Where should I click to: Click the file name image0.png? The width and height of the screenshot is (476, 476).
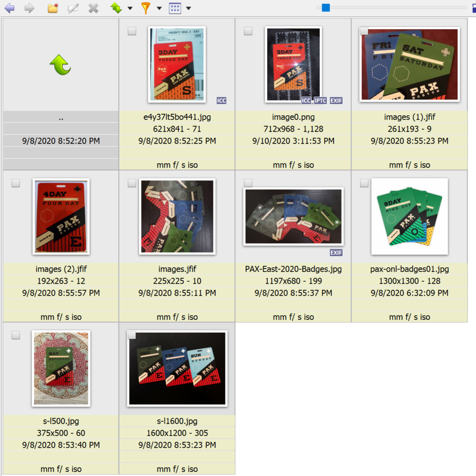(293, 117)
